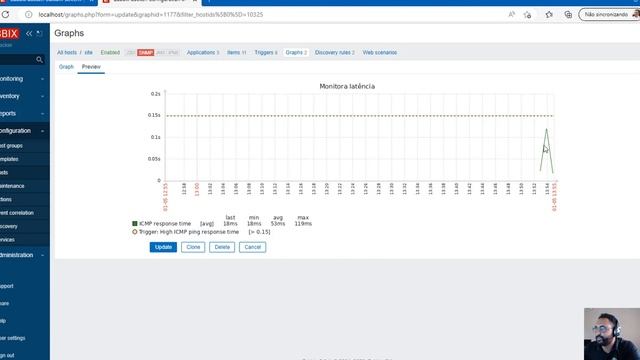
Task: Open Help link in sidebar
Action: click(x=3, y=321)
